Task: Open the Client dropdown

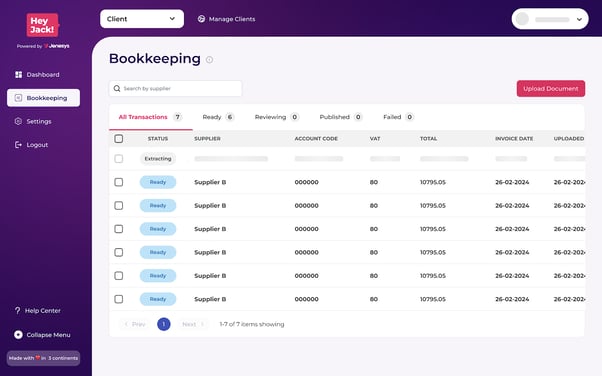Action: pyautogui.click(x=142, y=19)
